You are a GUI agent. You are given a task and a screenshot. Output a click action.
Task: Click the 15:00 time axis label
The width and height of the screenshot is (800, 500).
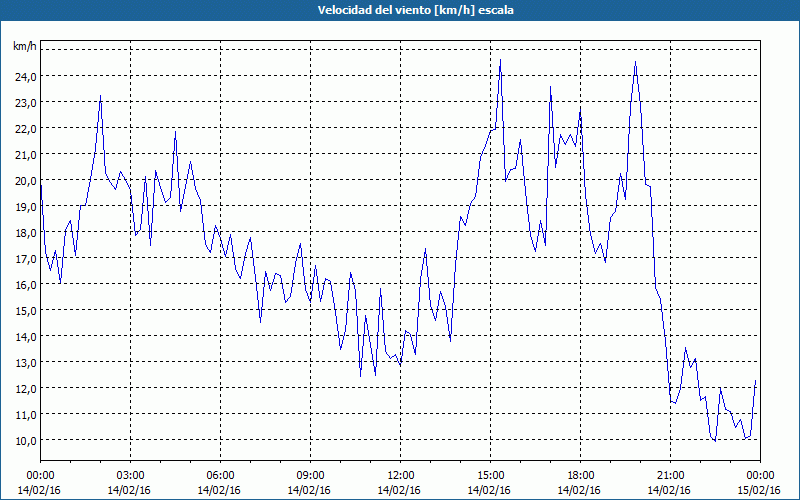(x=490, y=476)
